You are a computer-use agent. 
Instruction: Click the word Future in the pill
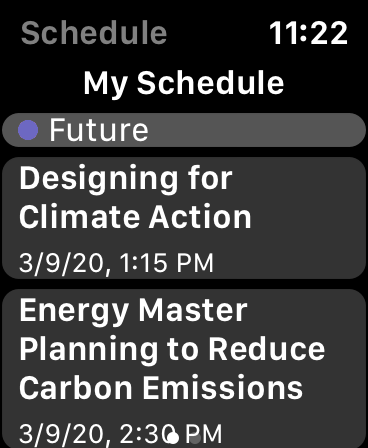click(99, 130)
